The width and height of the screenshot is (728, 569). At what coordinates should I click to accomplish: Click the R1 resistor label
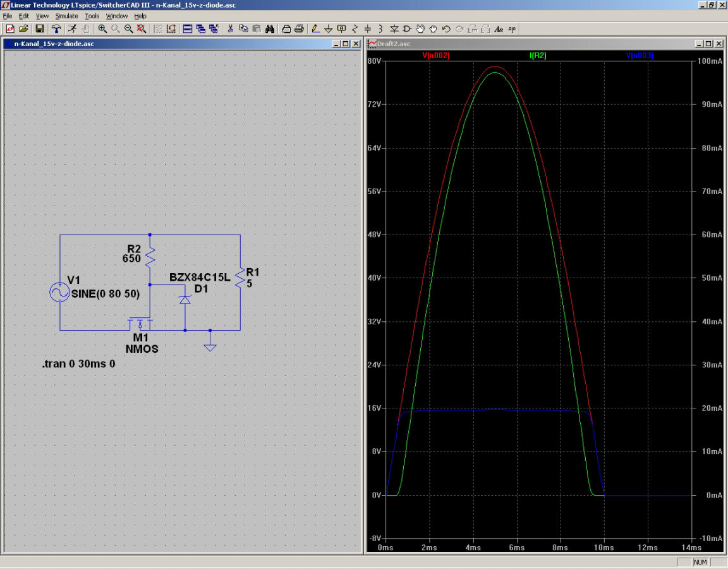253,272
